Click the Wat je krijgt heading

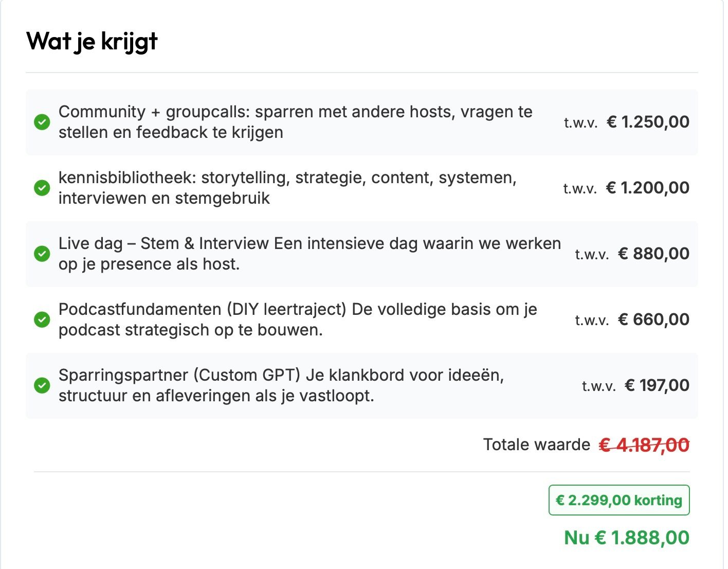(92, 41)
